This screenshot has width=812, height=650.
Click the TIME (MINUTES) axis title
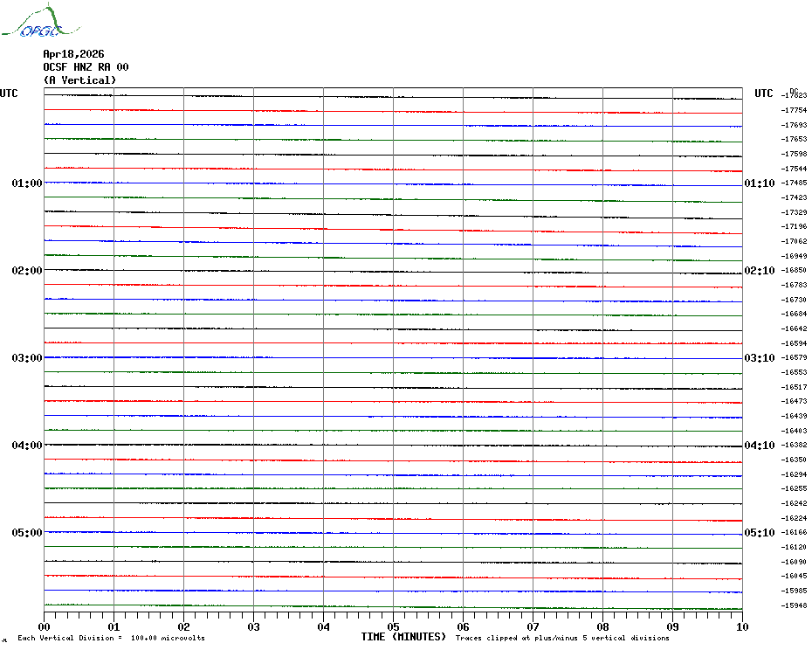click(x=403, y=637)
